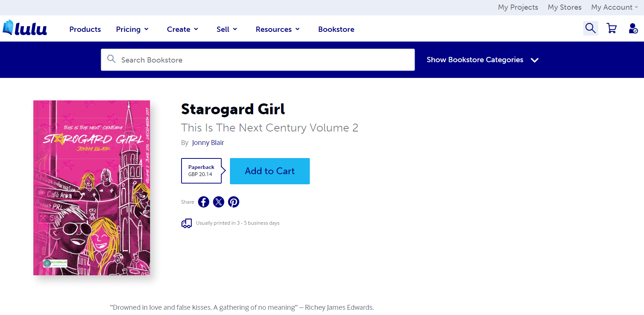Open the My Account dropdown
644x315 pixels.
tap(614, 7)
